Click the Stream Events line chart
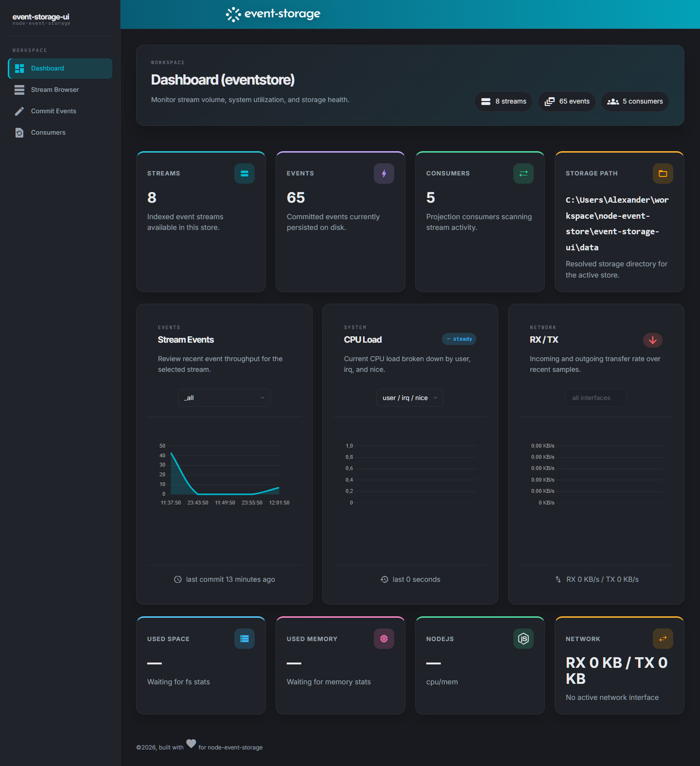 (x=224, y=474)
